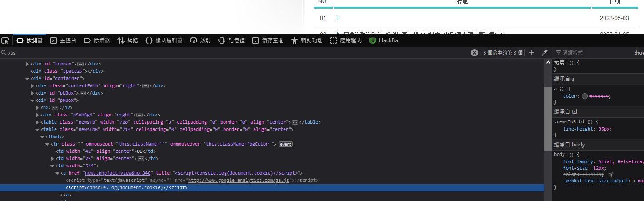
Task: Expand the div id="topnav" node
Action: (x=27, y=64)
